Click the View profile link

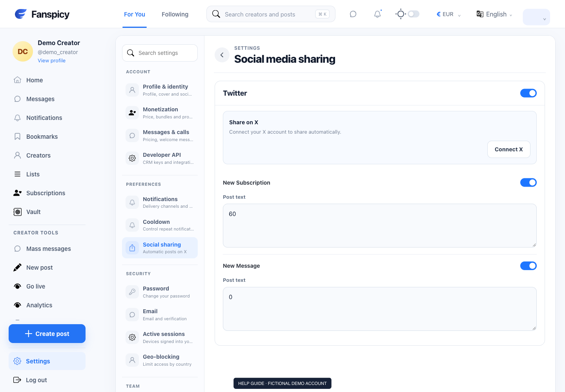point(51,61)
